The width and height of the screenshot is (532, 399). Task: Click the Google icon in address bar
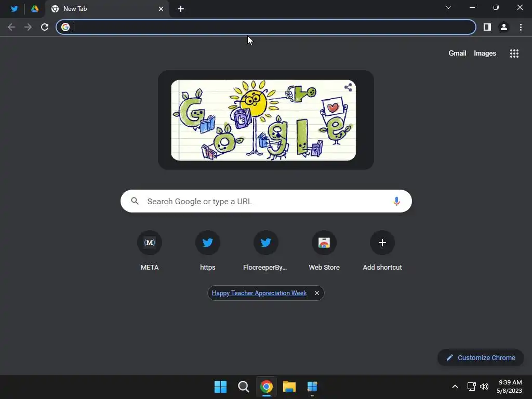coord(65,27)
